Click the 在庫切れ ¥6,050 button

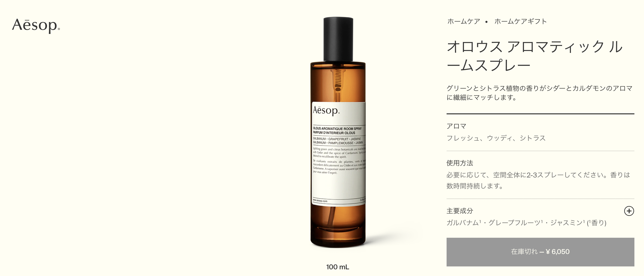coord(540,252)
